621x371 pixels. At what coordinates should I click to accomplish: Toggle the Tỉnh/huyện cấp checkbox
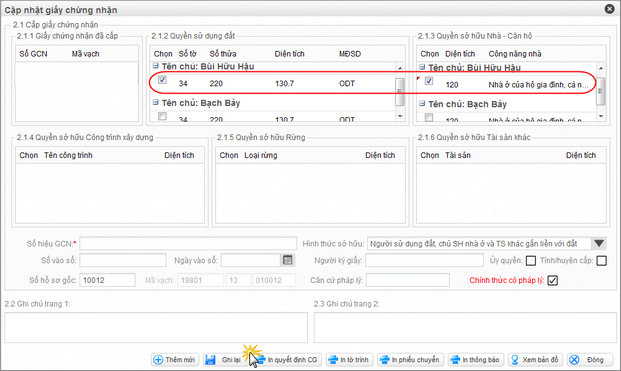pos(601,261)
